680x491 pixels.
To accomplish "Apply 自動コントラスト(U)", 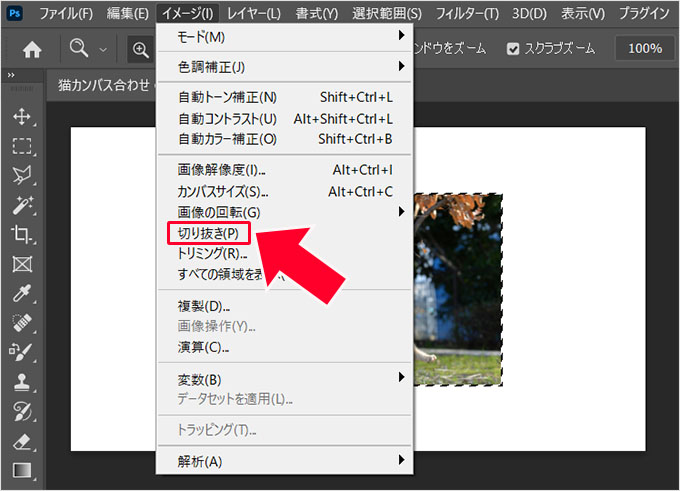I will coord(284,118).
